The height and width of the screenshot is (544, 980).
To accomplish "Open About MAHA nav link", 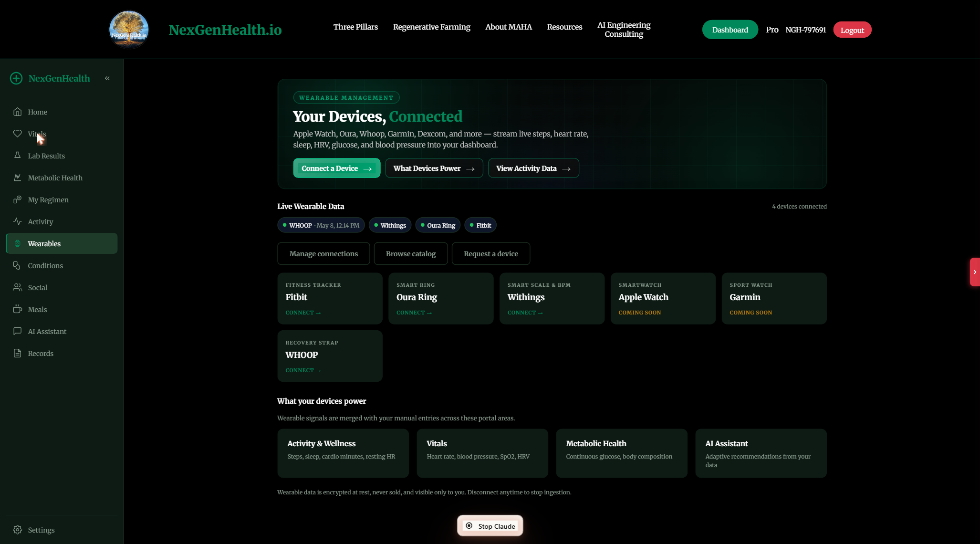I will [508, 27].
